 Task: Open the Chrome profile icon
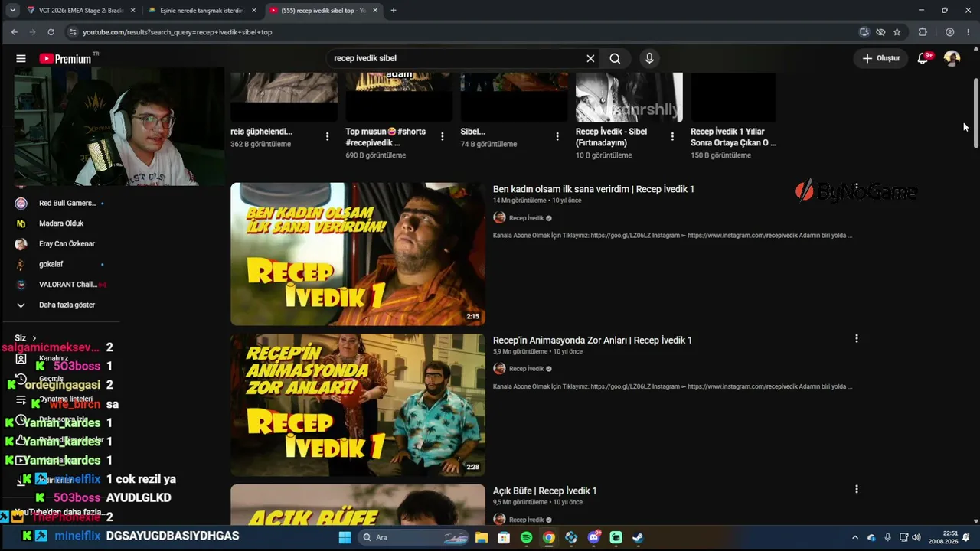949,32
